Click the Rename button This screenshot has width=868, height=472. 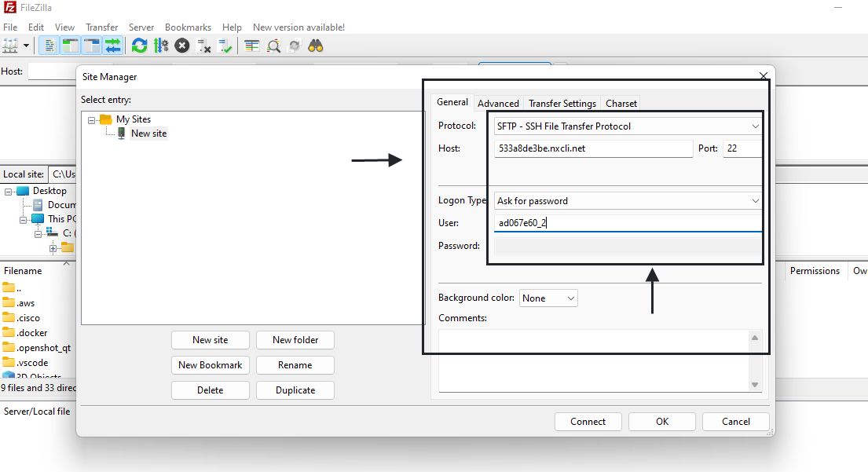(295, 365)
